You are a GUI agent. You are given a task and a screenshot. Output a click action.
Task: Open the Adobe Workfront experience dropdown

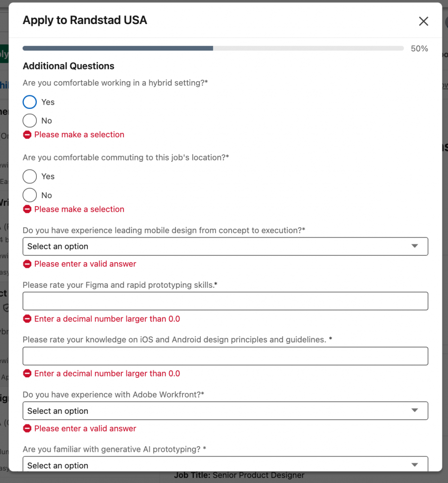225,411
